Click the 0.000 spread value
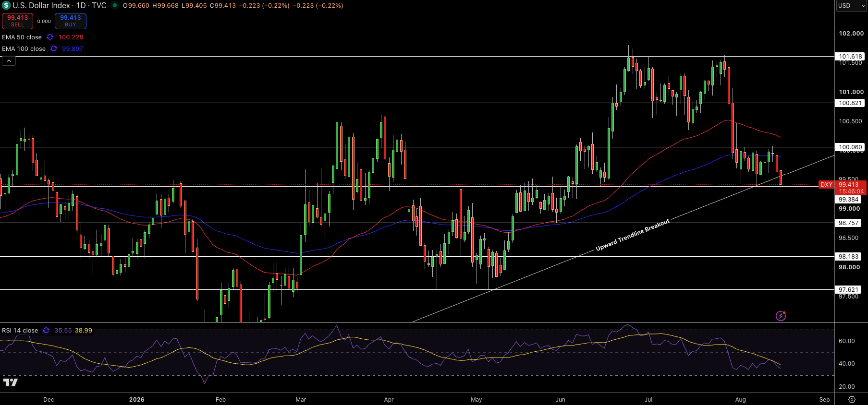 44,21
